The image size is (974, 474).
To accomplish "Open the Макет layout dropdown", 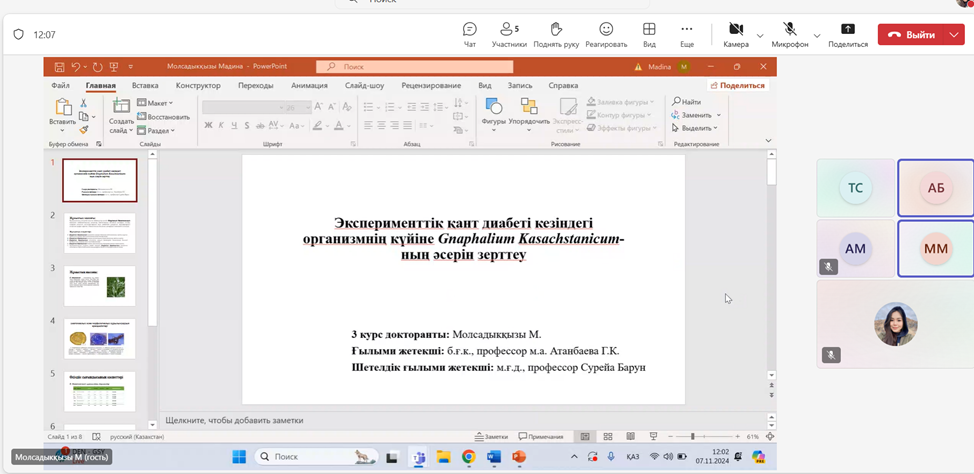I will (155, 103).
